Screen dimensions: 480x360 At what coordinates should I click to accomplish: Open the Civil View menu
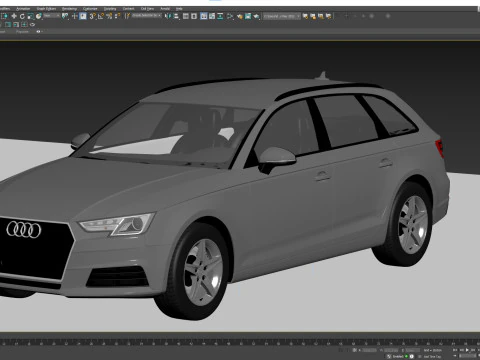pyautogui.click(x=147, y=9)
